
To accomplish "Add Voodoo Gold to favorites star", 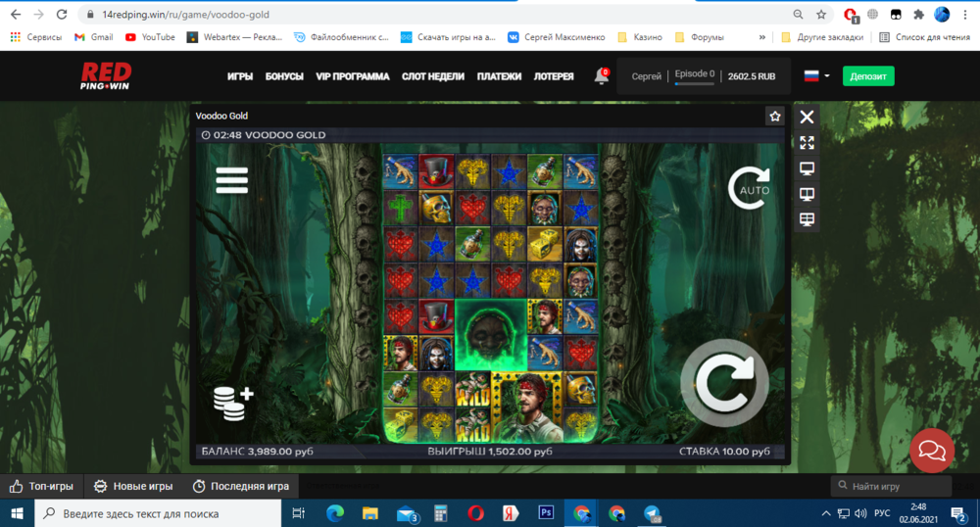I will click(775, 116).
